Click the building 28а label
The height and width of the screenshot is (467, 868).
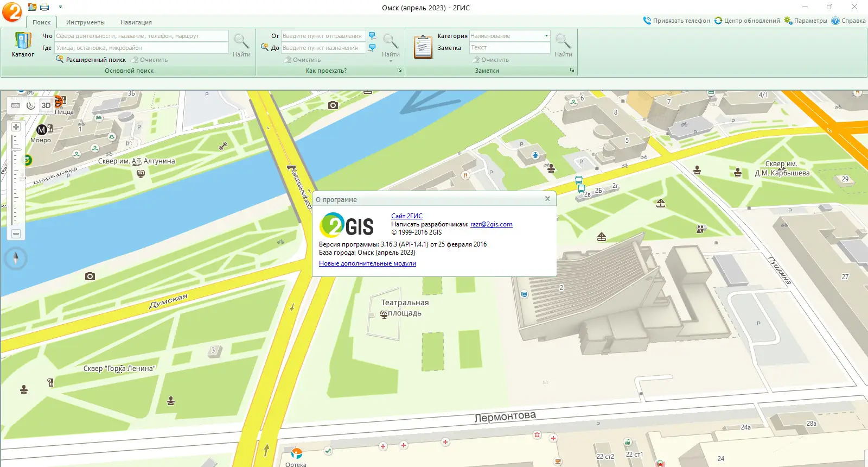click(812, 424)
